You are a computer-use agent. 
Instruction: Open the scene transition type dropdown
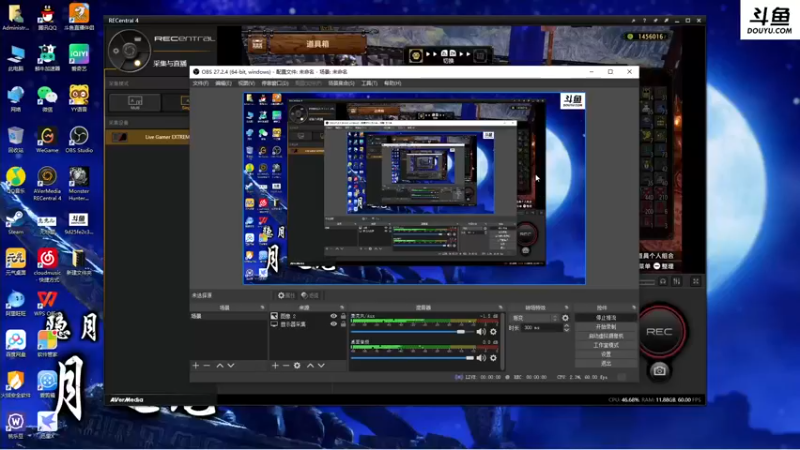pyautogui.click(x=535, y=318)
